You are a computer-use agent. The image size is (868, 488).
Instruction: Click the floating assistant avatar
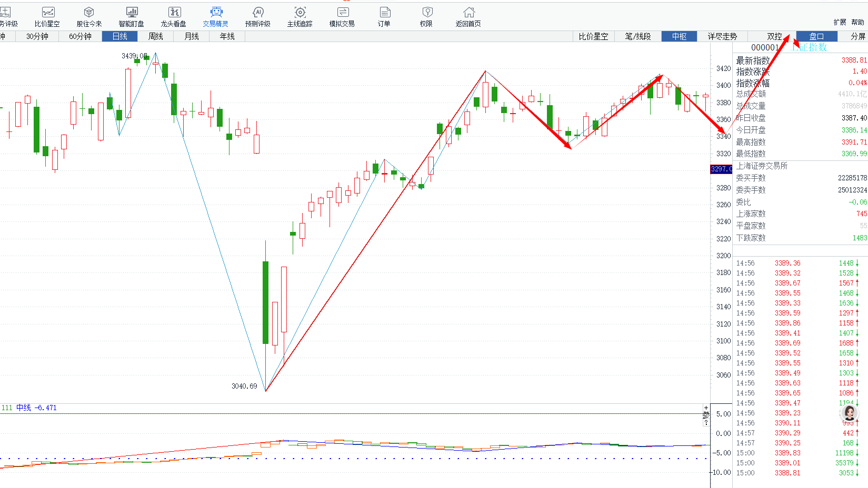(x=849, y=412)
